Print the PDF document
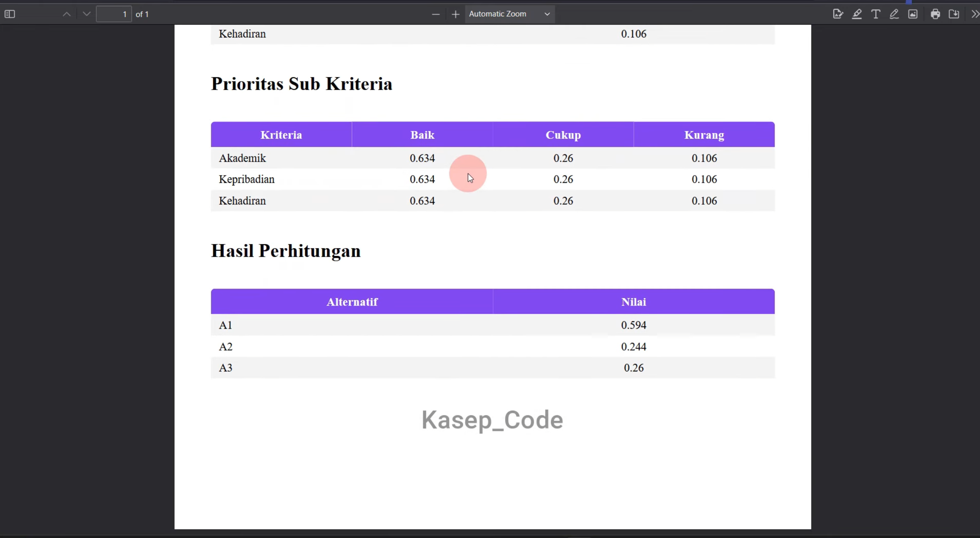The width and height of the screenshot is (980, 538). [x=935, y=14]
